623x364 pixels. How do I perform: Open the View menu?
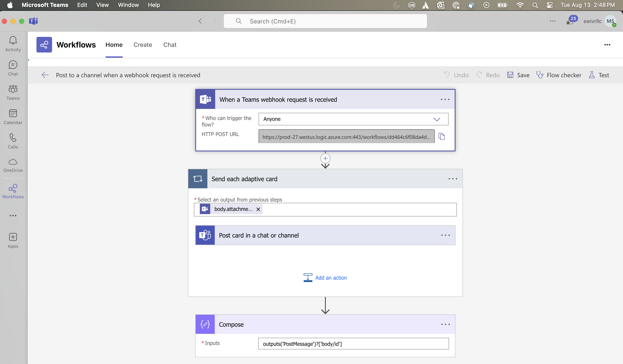pos(102,5)
